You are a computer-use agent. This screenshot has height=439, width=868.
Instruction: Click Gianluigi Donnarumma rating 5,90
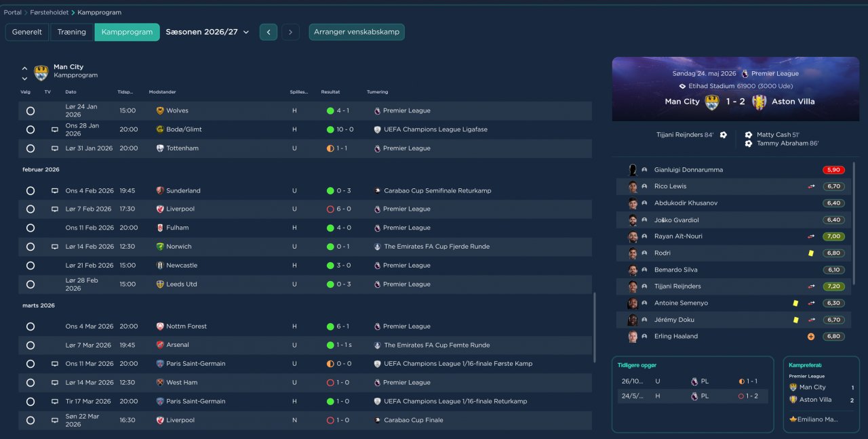[x=834, y=170]
